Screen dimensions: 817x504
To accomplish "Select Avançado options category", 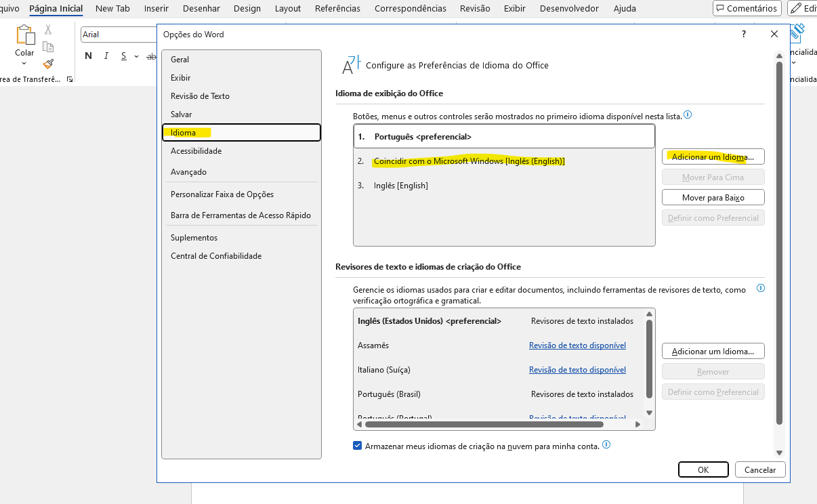I will coord(241,172).
